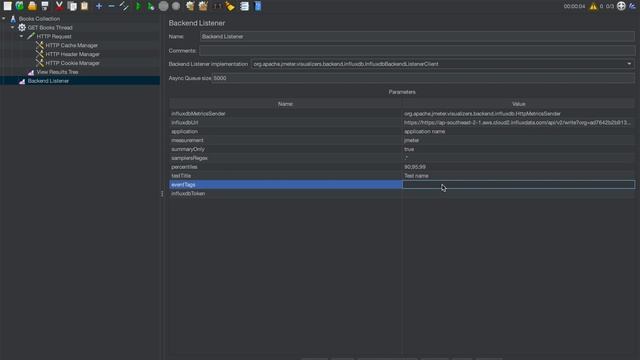Click the Reset Search broom icon

[230, 6]
